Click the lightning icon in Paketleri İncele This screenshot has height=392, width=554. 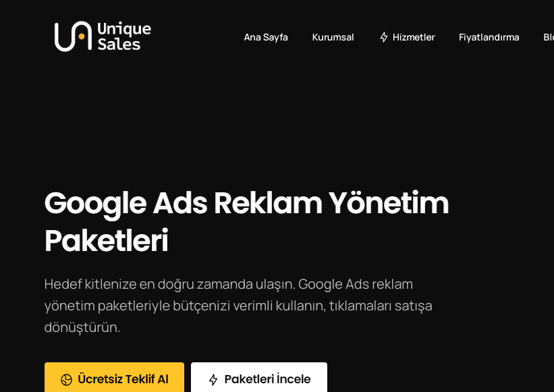(213, 380)
